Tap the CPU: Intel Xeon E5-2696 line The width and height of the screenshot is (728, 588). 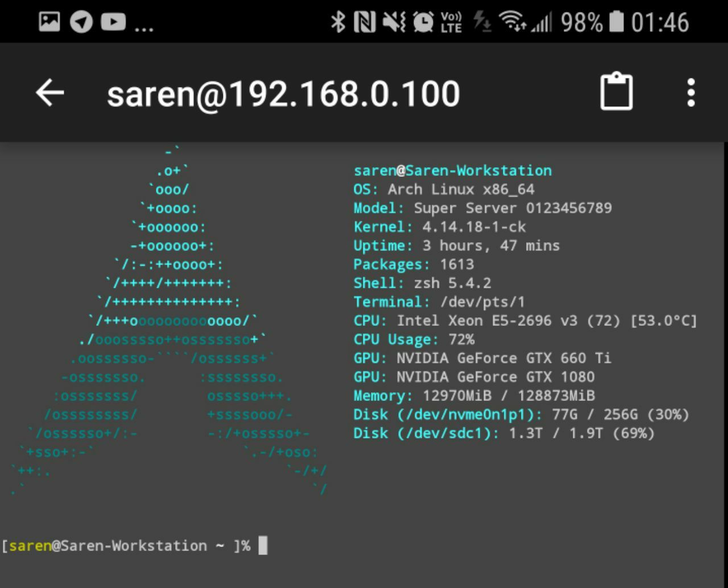tap(526, 321)
